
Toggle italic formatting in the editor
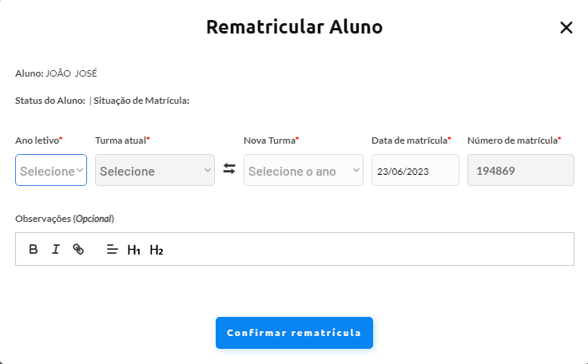[x=55, y=249]
